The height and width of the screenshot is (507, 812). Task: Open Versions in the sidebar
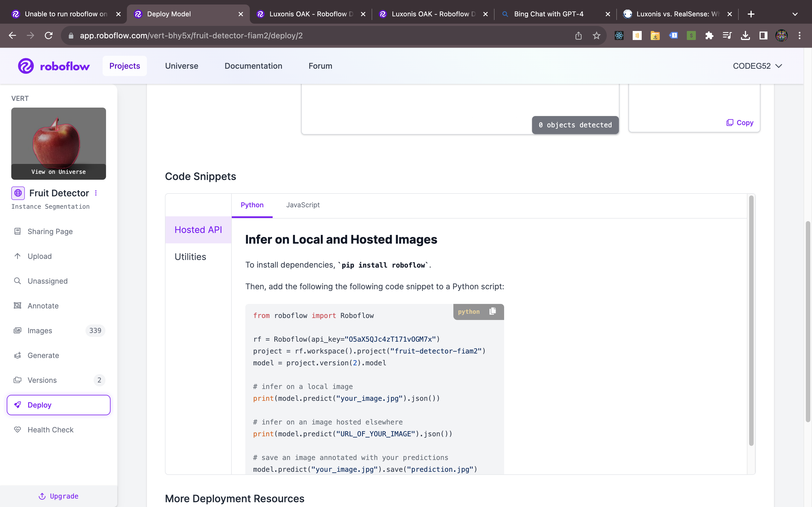pyautogui.click(x=42, y=380)
